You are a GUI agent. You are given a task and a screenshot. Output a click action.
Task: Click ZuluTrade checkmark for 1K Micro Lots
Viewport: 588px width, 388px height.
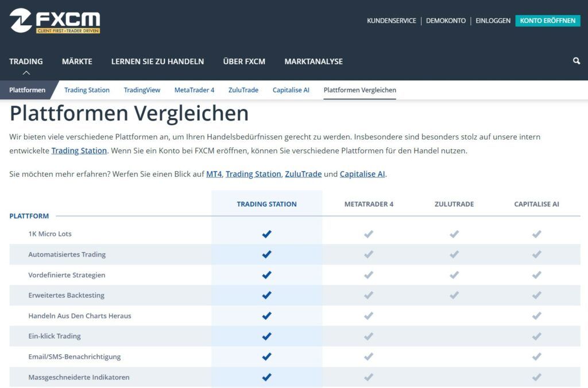[454, 234]
